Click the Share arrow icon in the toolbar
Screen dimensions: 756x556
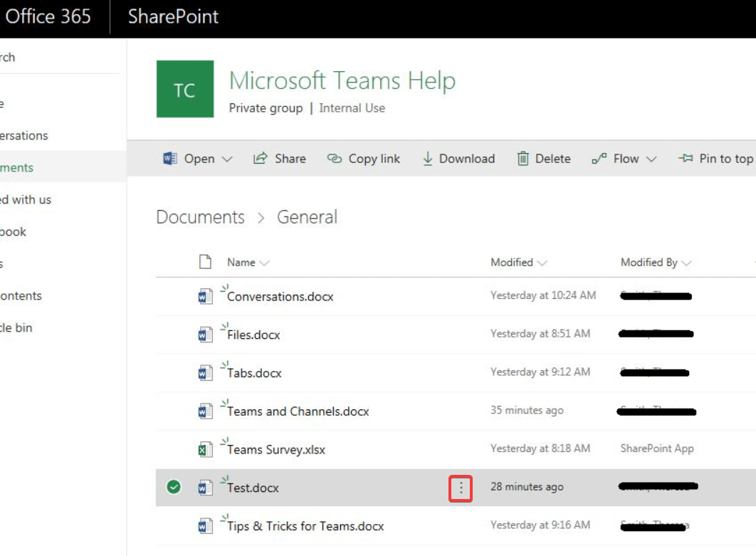pos(261,158)
